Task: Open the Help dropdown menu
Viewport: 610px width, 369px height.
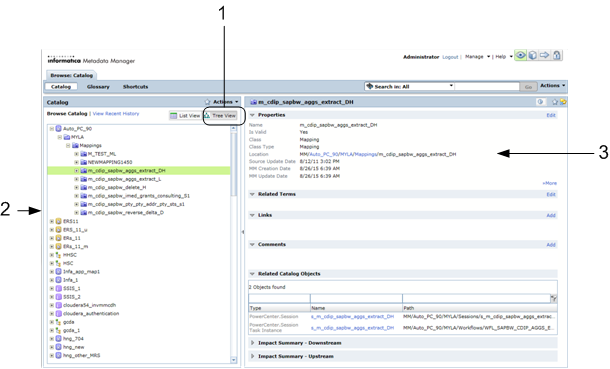Action: point(504,57)
